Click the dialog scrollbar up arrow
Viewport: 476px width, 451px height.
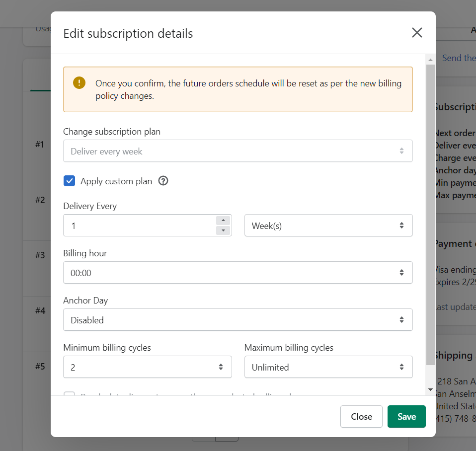tap(430, 60)
